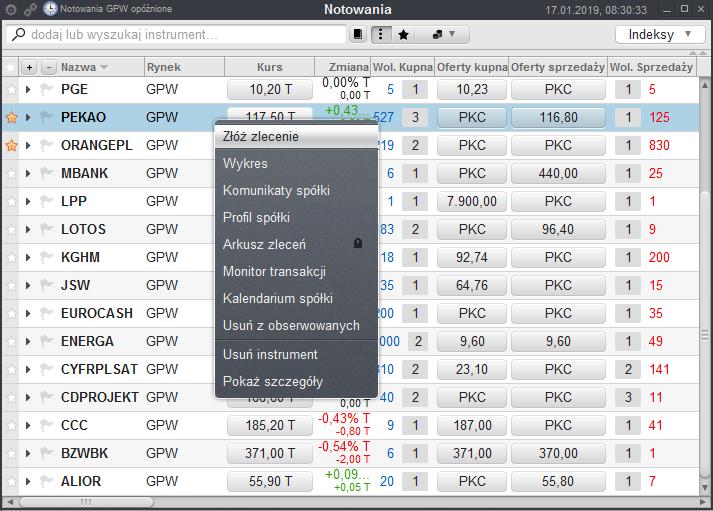Click the flag icon in ENERGA row

click(x=46, y=341)
